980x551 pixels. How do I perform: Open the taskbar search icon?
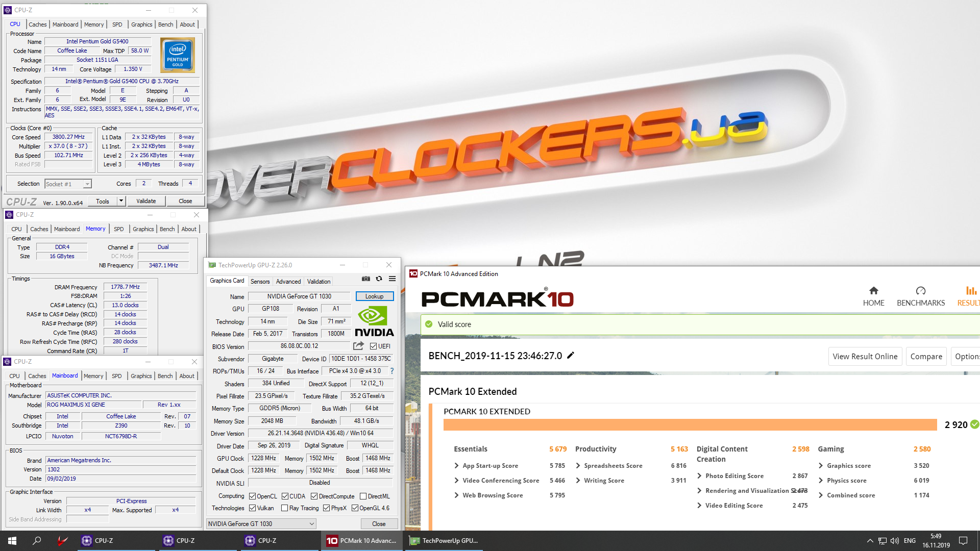(x=37, y=541)
